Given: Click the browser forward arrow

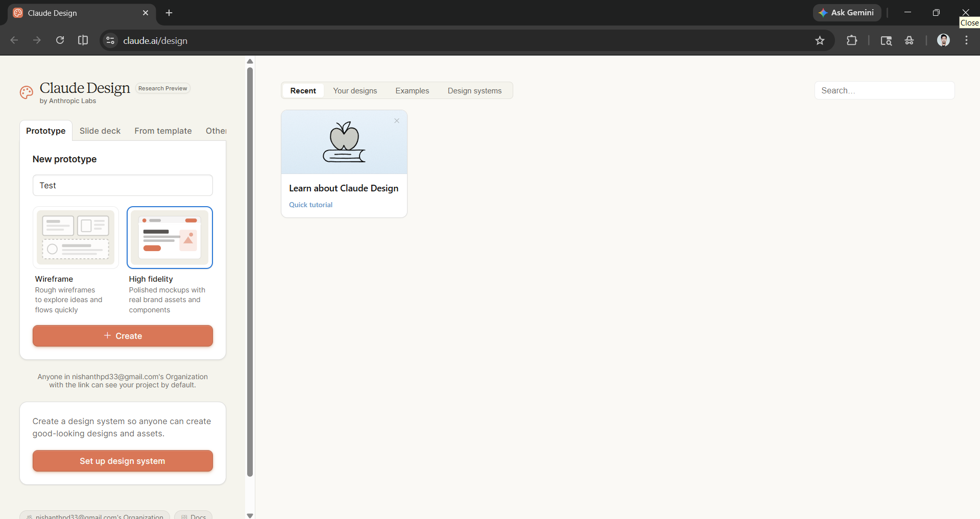Looking at the screenshot, I should pos(37,40).
